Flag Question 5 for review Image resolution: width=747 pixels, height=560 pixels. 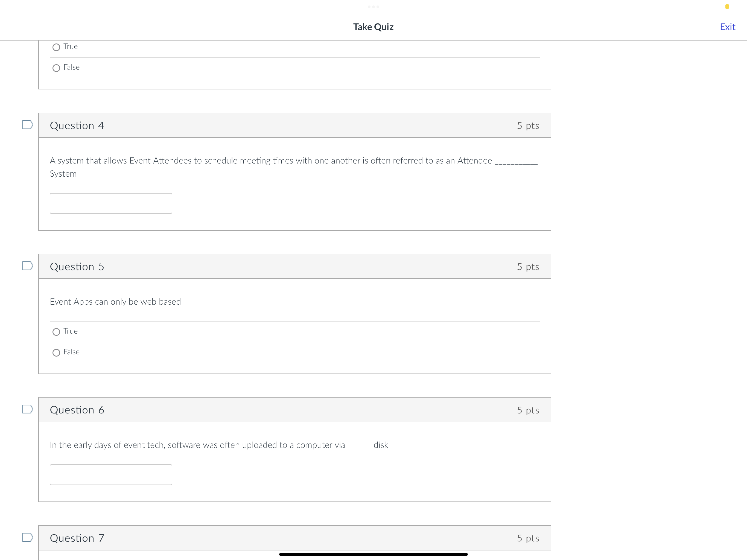coord(28,266)
